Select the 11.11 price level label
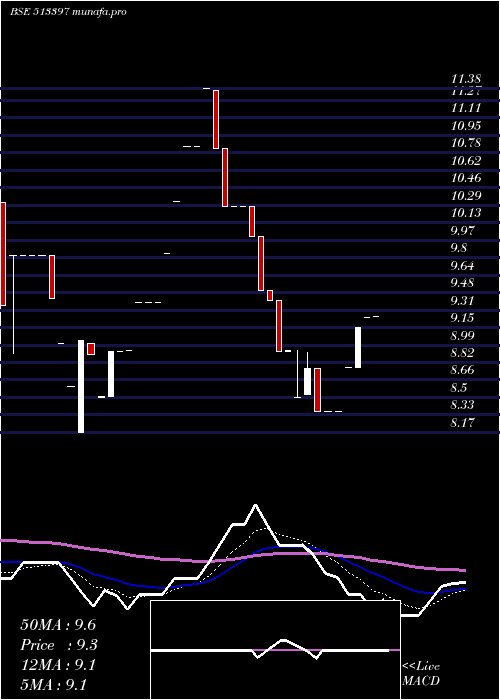Screen dimensions: 500x700 tap(466, 108)
